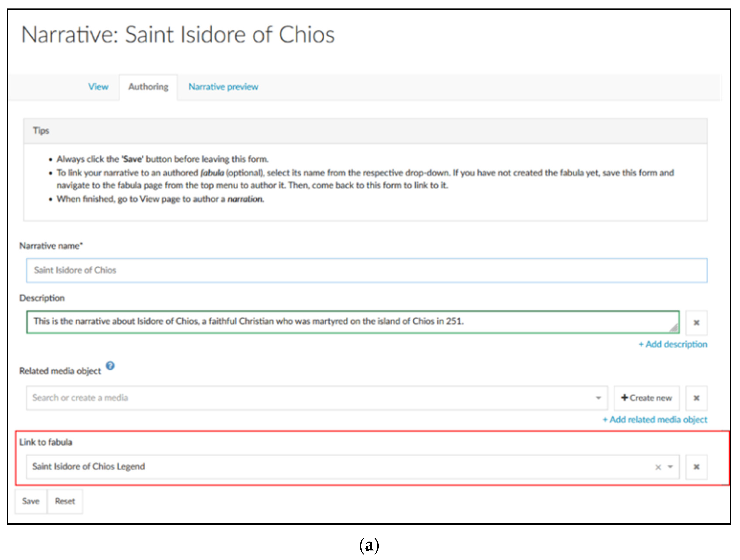
Task: Click the '+ Add related media object' link
Action: (655, 420)
